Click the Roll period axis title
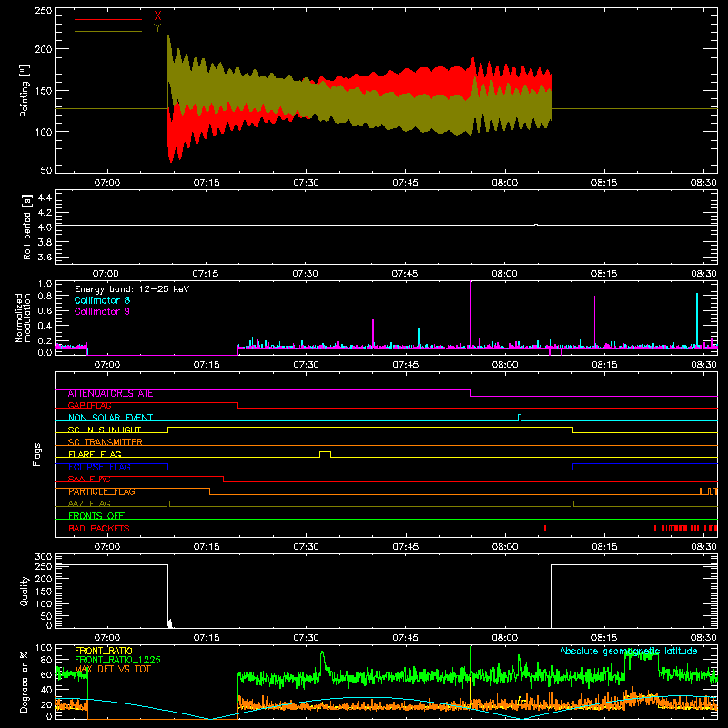The width and height of the screenshot is (728, 728). 27,227
